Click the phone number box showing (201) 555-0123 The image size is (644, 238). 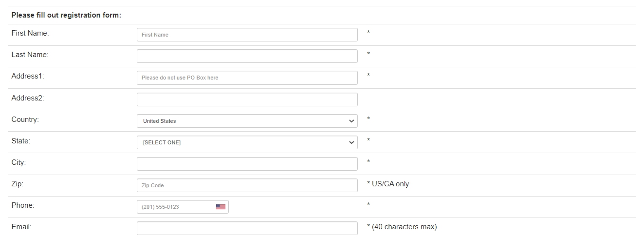tap(183, 207)
